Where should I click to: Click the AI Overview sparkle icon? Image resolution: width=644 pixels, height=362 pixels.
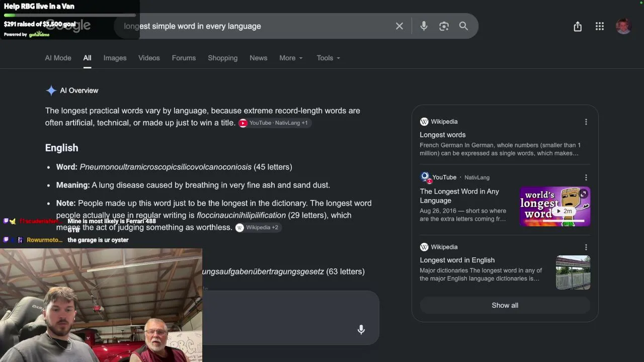click(51, 90)
